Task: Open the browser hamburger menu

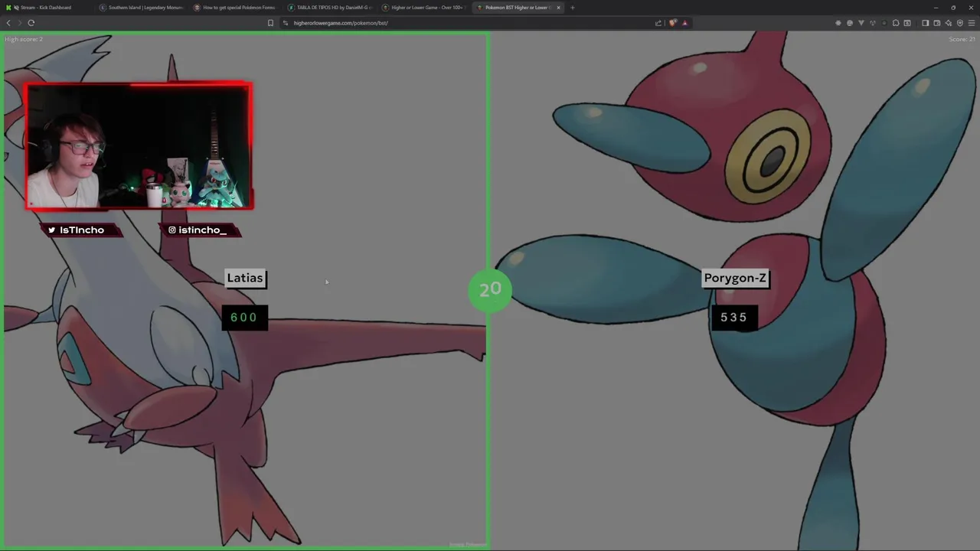Action: pos(972,23)
